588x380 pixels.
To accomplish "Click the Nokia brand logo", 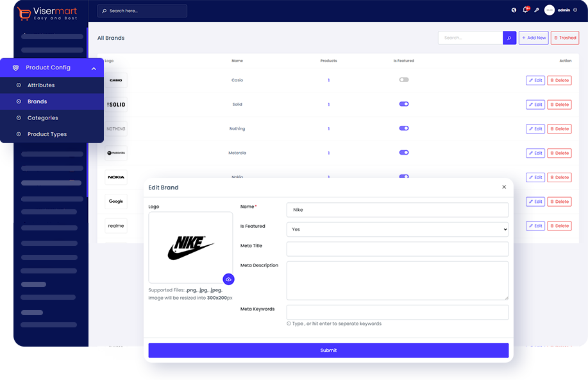I will point(116,177).
